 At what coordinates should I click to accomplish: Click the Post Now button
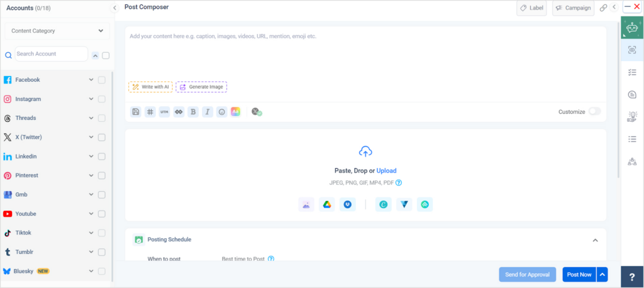coord(579,274)
